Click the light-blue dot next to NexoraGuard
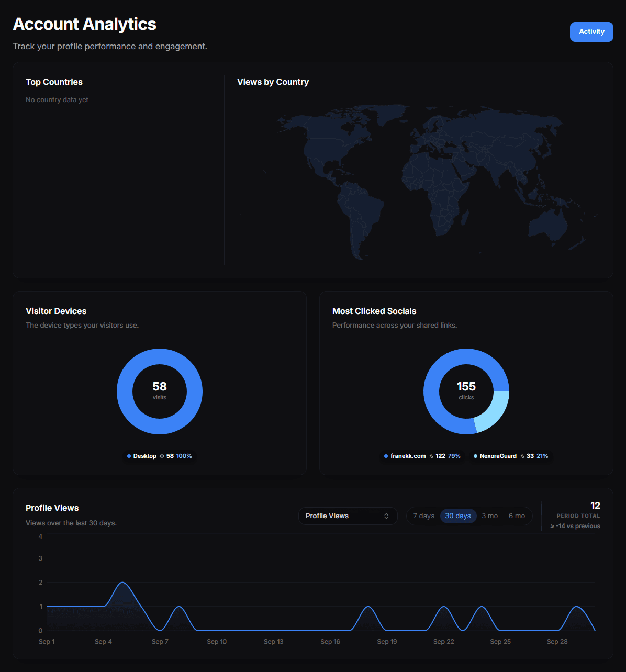This screenshot has height=672, width=626. pos(475,456)
